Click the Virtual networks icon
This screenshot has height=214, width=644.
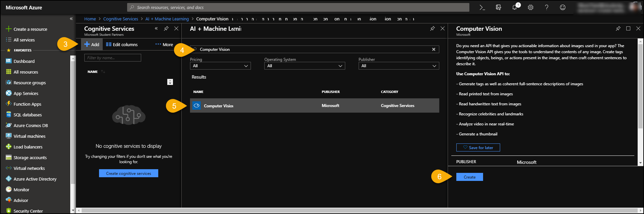click(x=9, y=168)
